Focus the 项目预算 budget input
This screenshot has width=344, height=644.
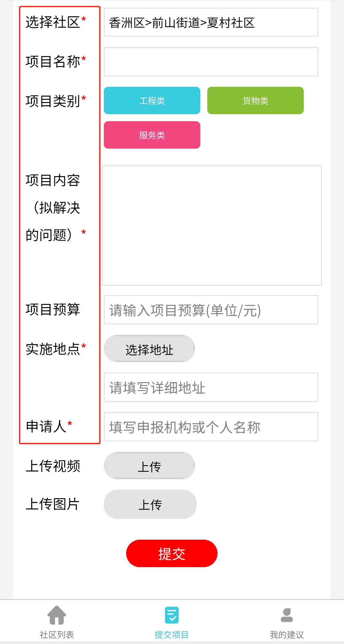[x=211, y=310]
